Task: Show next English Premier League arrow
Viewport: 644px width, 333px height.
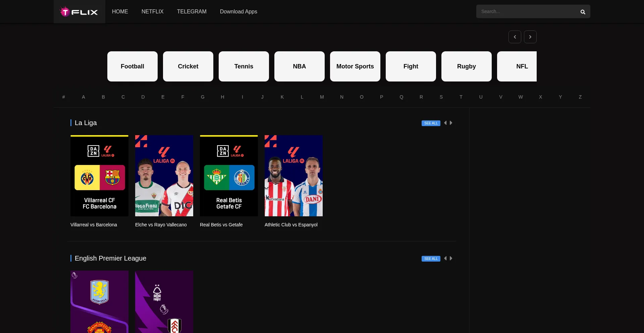Action: [451, 259]
